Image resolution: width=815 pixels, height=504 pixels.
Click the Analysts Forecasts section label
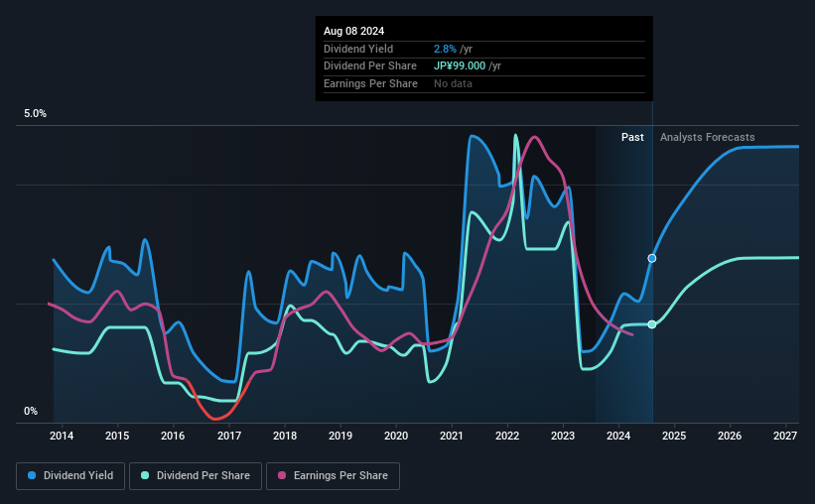[x=708, y=137]
